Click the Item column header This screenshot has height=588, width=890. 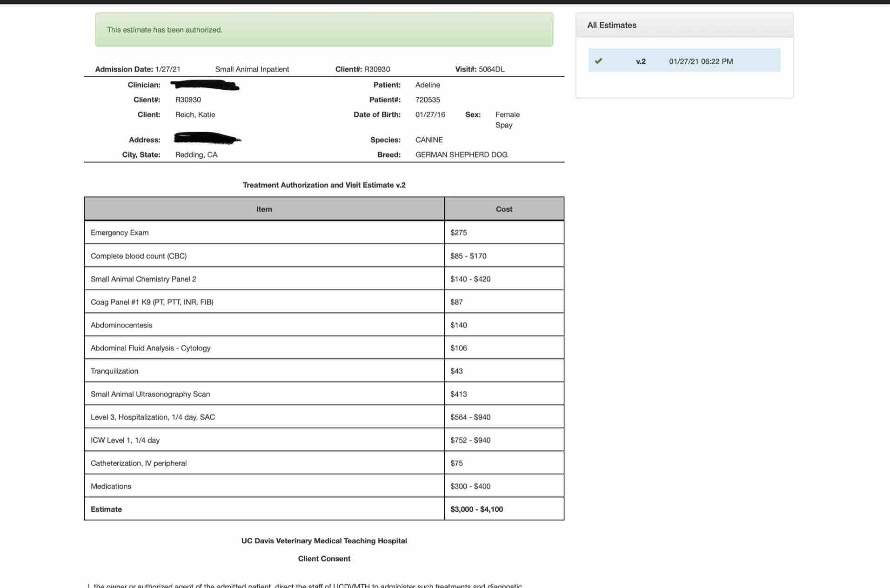tap(264, 209)
